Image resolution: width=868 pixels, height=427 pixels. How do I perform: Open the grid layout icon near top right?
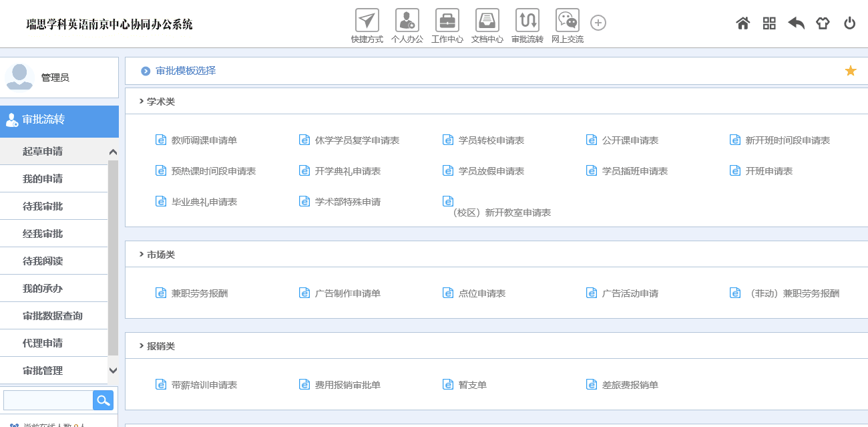tap(769, 23)
